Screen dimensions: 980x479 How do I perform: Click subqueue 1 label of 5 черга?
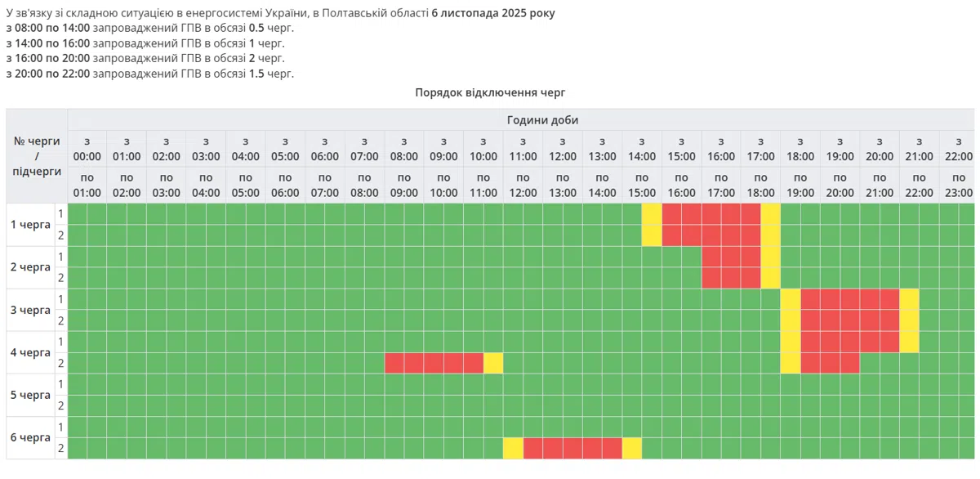(60, 384)
